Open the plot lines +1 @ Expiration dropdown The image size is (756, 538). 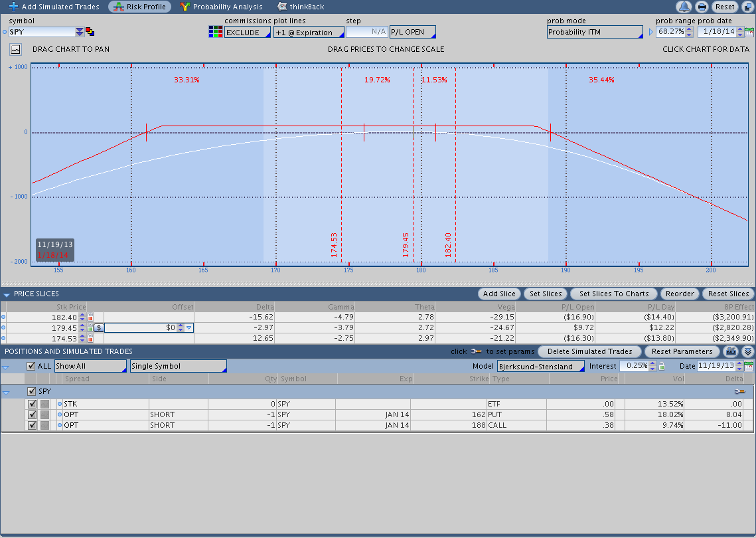coord(309,33)
